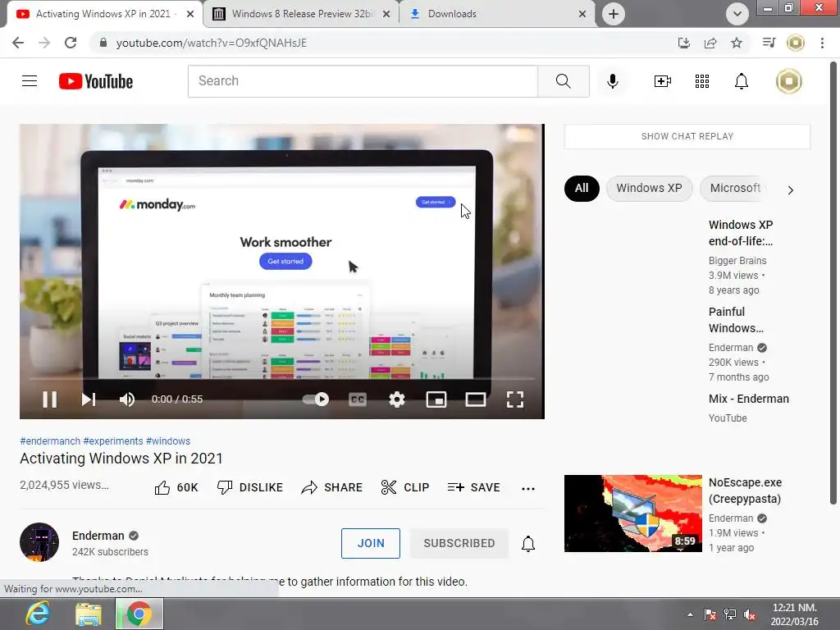Open the notifications bell in the header
The height and width of the screenshot is (630, 840).
741,81
